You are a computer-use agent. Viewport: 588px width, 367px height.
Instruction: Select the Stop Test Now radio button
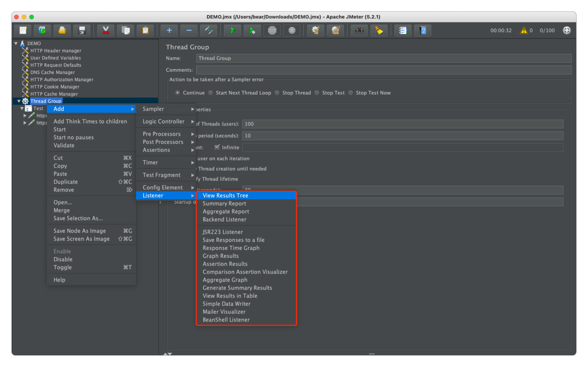click(351, 93)
